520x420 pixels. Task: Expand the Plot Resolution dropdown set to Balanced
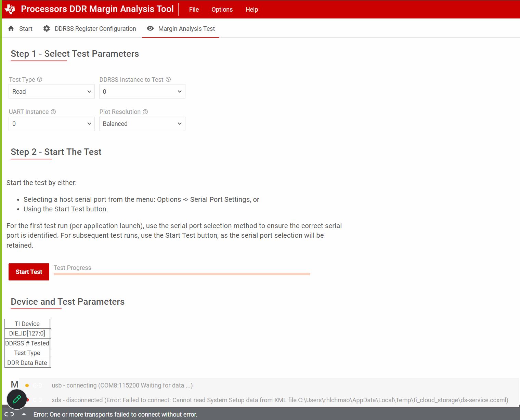tap(142, 124)
